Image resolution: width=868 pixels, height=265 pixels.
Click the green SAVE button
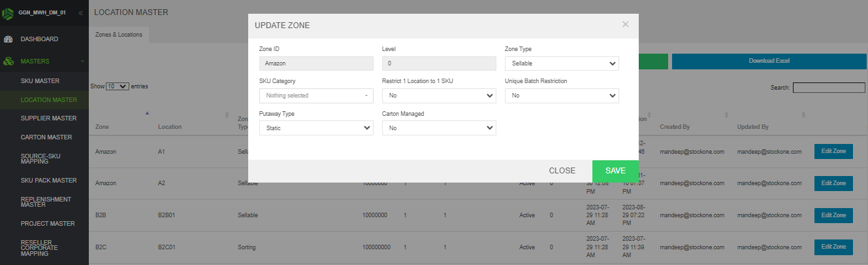(x=615, y=171)
